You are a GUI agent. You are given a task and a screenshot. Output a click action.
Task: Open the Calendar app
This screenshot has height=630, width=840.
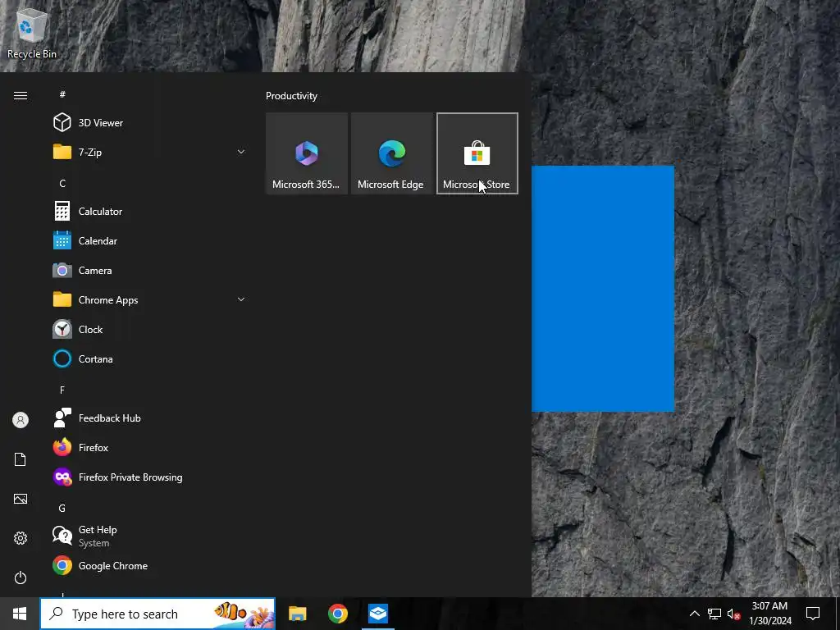pyautogui.click(x=149, y=240)
